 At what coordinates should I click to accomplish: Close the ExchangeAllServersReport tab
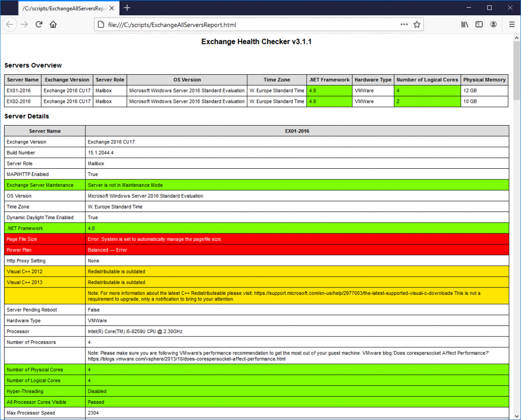click(111, 8)
